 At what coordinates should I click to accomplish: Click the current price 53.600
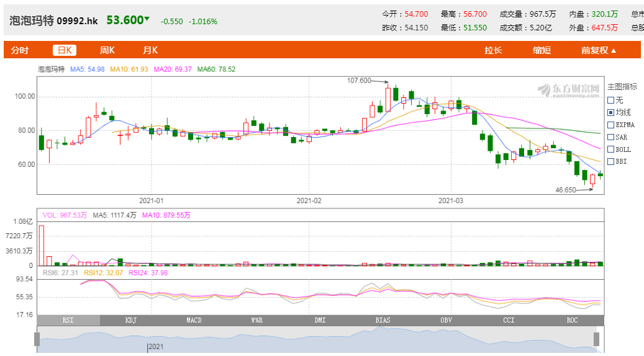click(125, 20)
